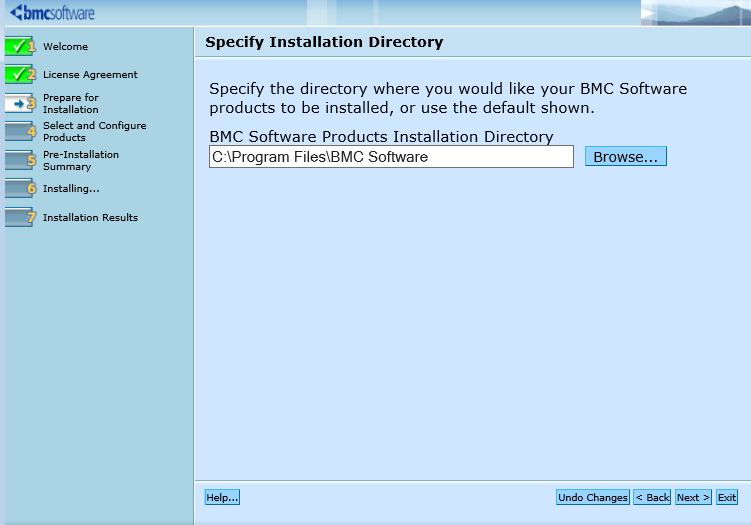Click the step 6 icon for Installing
Screen dimensions: 751x525
[20, 188]
